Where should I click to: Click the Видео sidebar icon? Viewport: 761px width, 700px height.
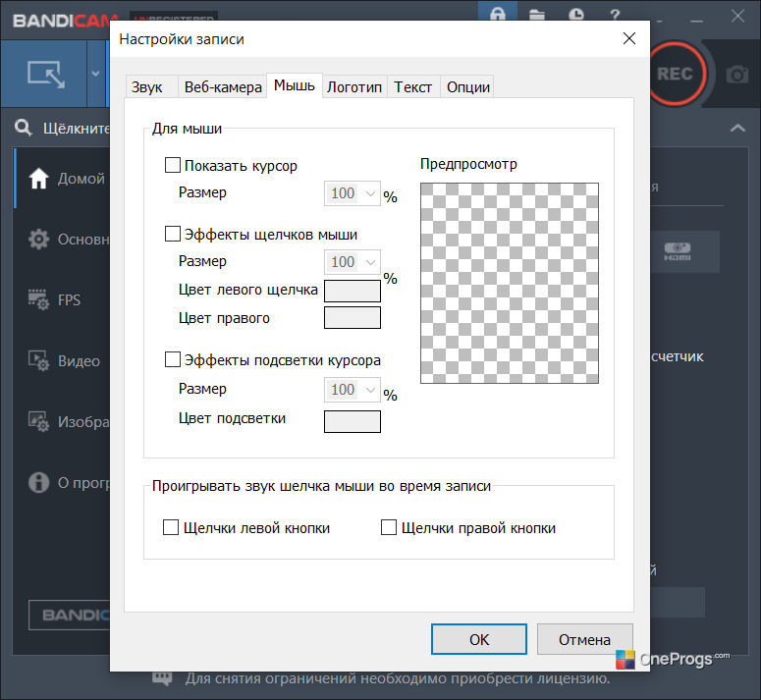click(38, 360)
